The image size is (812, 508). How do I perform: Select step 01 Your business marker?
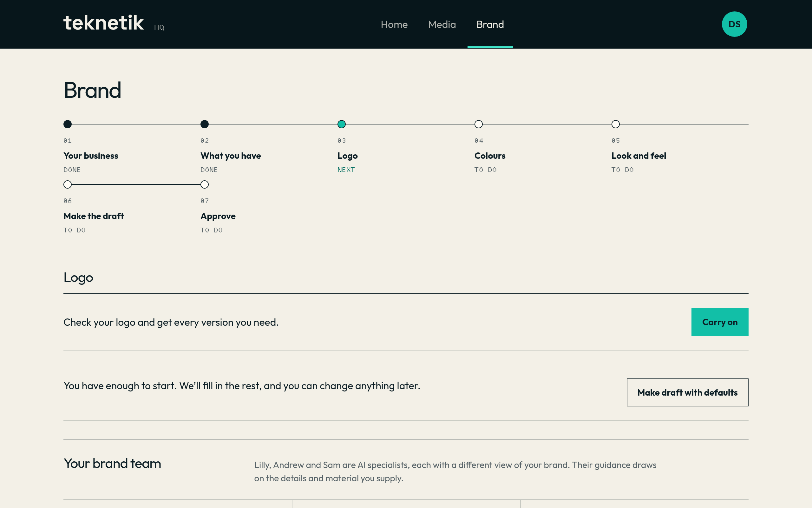pyautogui.click(x=68, y=124)
